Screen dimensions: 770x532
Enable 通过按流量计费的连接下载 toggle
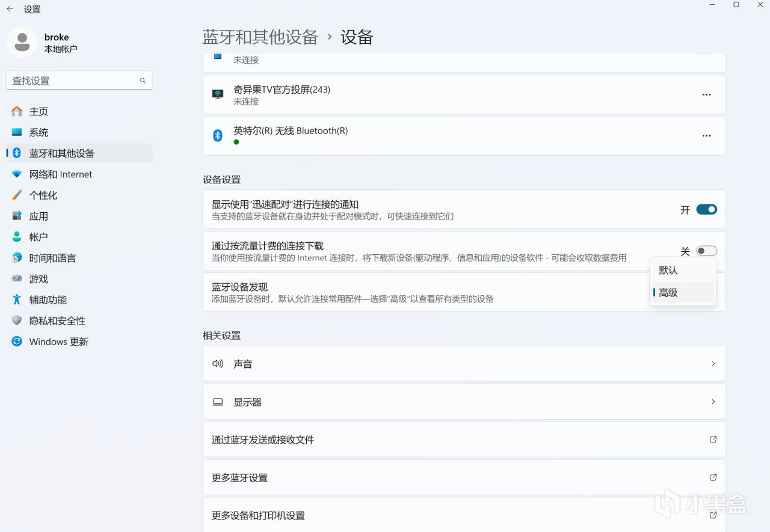coord(707,251)
